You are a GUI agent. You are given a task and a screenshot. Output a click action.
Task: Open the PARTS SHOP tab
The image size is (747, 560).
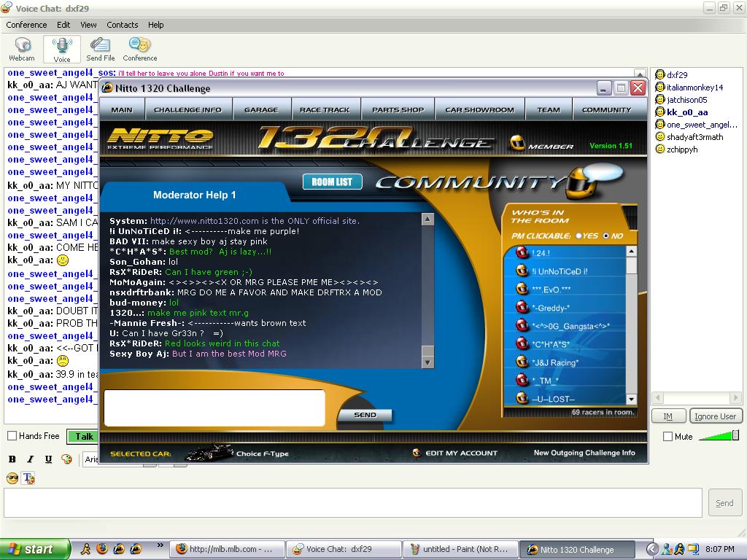398,109
